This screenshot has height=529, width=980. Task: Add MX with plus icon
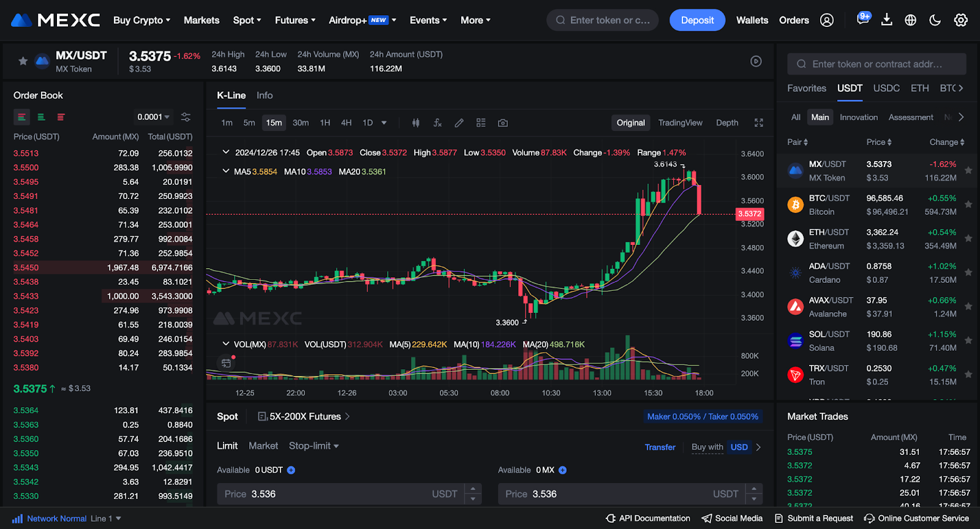click(562, 470)
